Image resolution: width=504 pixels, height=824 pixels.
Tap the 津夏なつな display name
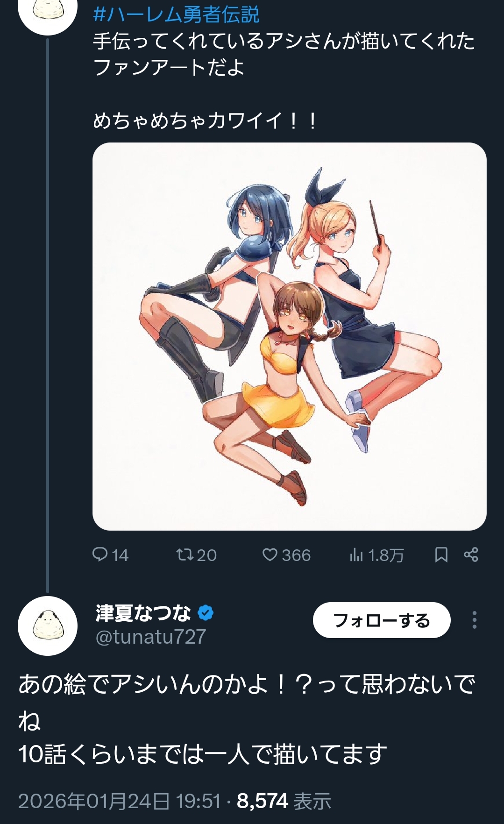[143, 613]
